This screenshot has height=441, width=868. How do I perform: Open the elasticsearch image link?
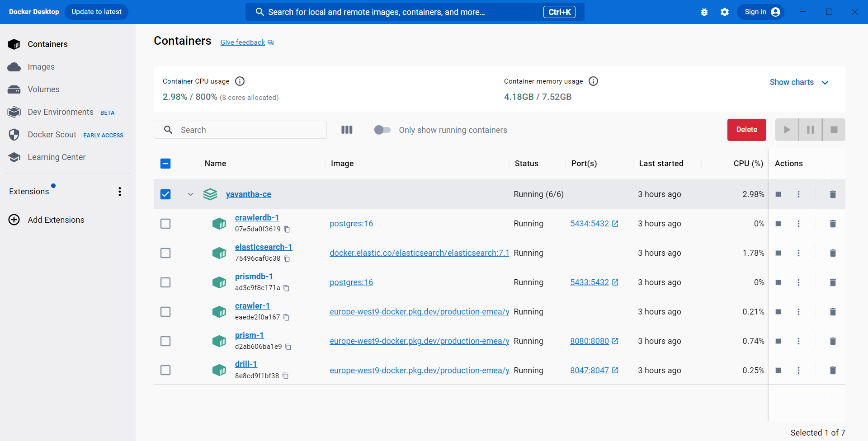(x=420, y=253)
